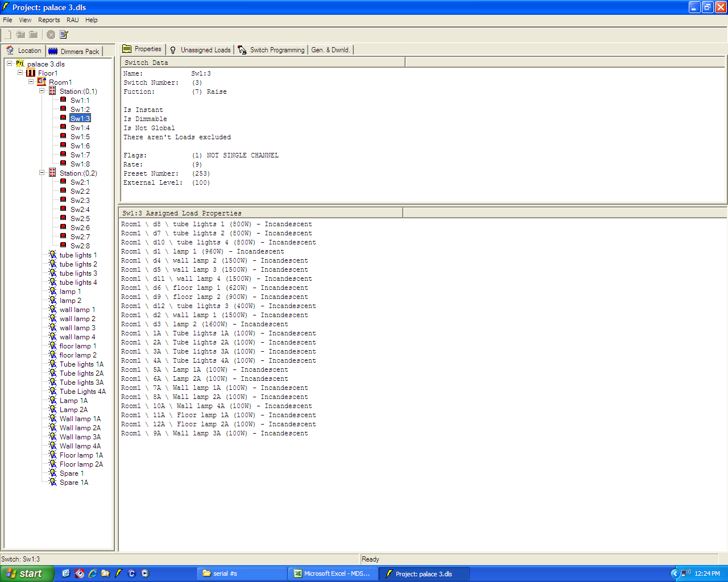This screenshot has width=728, height=582.
Task: Click the edit notes toolbar icon
Action: coord(64,35)
